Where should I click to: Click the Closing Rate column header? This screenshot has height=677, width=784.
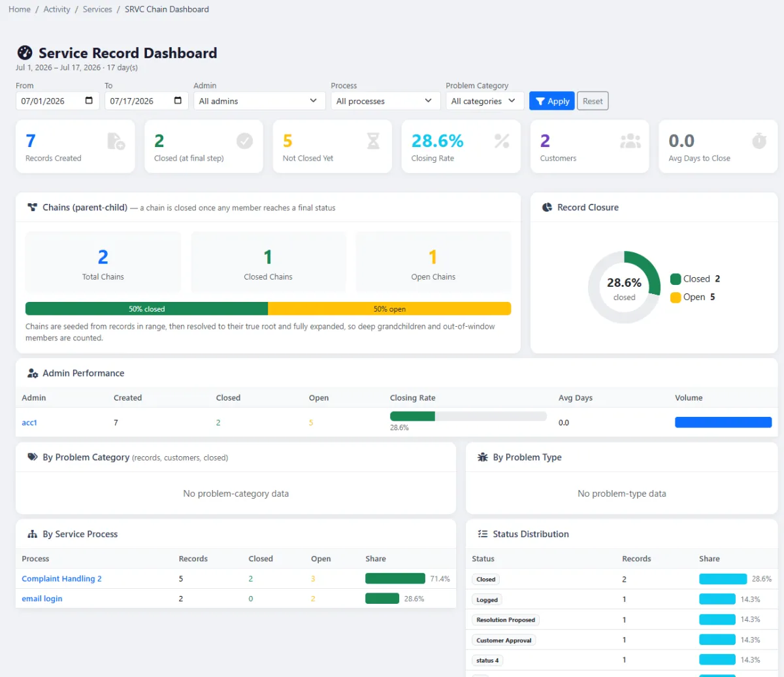click(x=412, y=397)
